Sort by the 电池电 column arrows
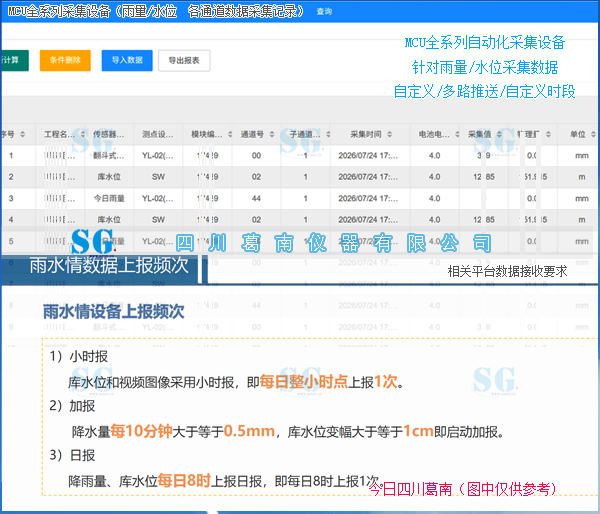The image size is (600, 514). click(457, 134)
